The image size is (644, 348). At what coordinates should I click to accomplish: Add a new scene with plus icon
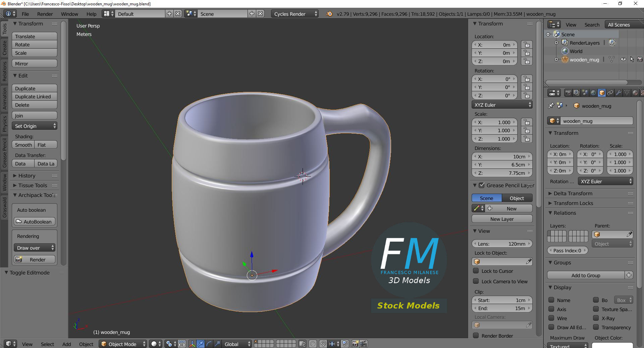252,14
